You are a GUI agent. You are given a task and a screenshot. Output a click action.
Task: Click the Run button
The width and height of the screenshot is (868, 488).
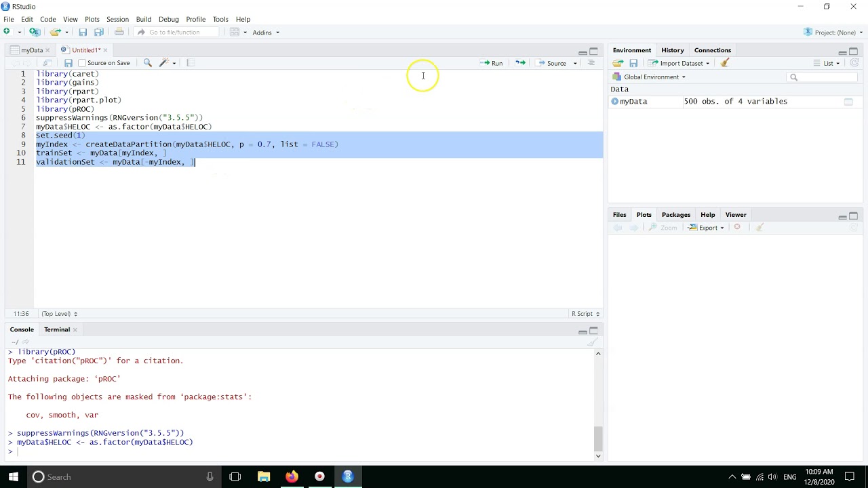coord(492,63)
